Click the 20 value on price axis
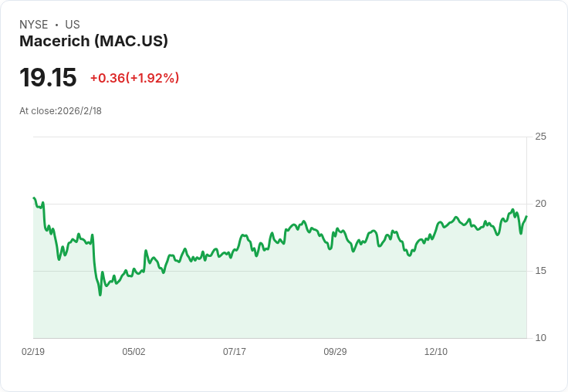The width and height of the screenshot is (568, 392). click(x=541, y=204)
